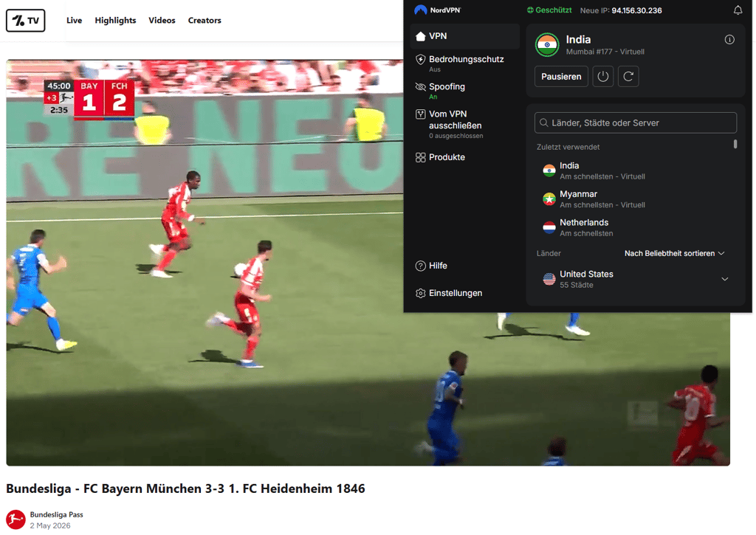Click the Einstellungen gear icon
The width and height of the screenshot is (756, 535).
420,293
